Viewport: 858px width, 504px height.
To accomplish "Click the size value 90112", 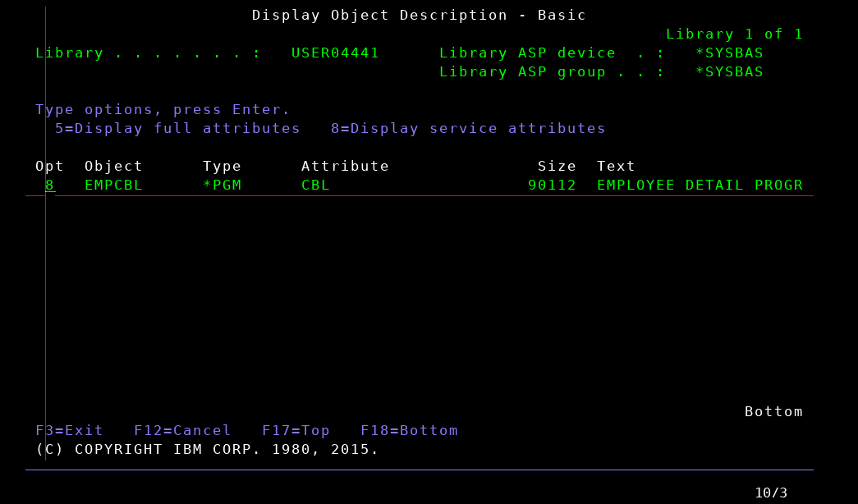I will point(552,185).
